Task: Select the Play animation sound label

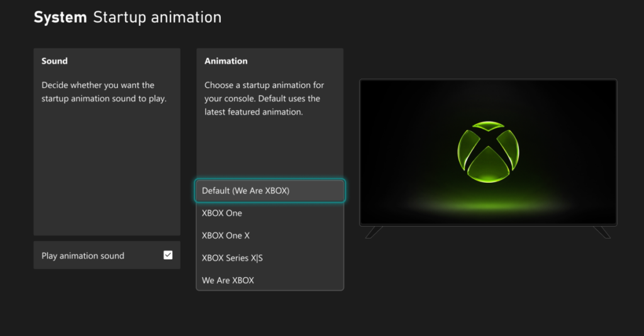Action: [82, 256]
